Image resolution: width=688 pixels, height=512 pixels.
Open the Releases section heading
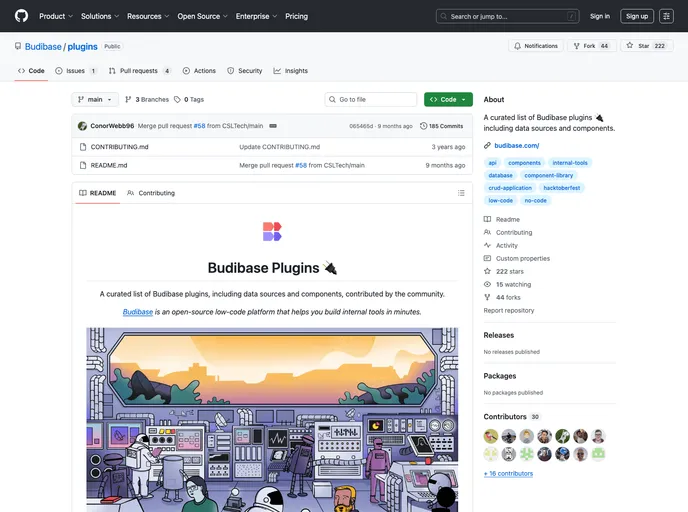pos(498,335)
